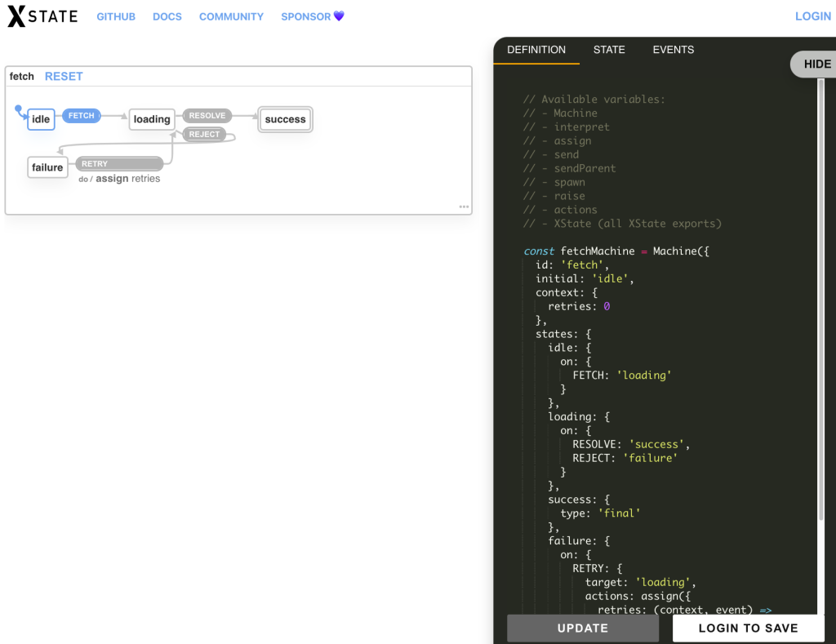
Task: Open GITHUB from the top navigation
Action: point(116,16)
